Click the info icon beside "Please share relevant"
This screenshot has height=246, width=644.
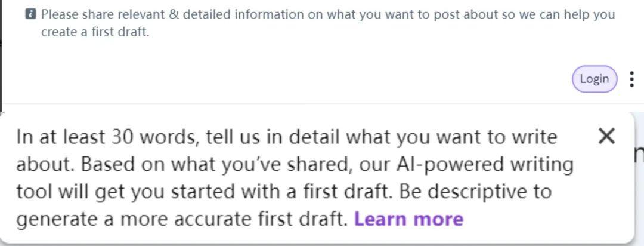[30, 15]
